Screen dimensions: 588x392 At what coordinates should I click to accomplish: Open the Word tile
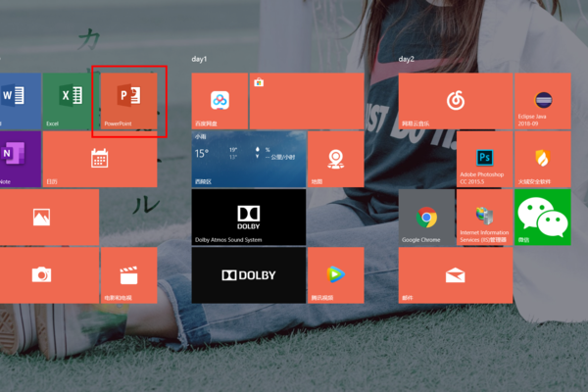tap(21, 101)
